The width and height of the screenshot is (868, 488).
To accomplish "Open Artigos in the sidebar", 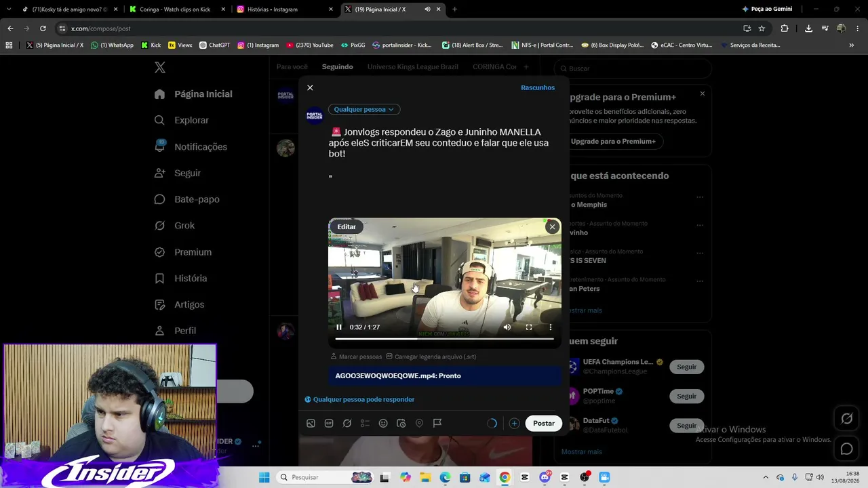I will 179,304.
